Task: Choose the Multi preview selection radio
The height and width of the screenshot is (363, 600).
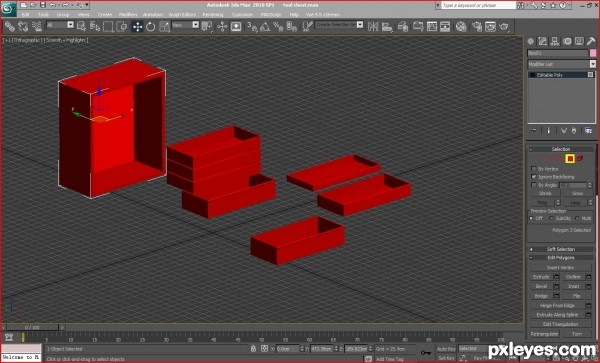Action: pos(577,218)
